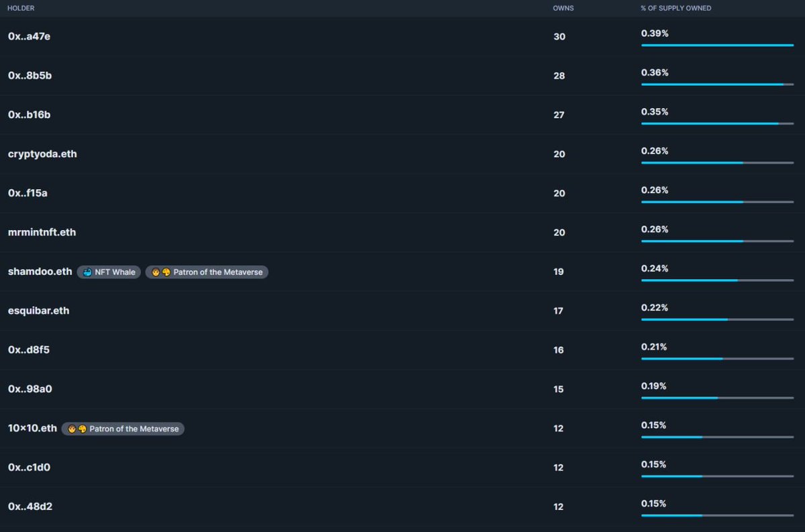This screenshot has width=805, height=532.
Task: Click 10×10.eth's Patron of the Metaverse badge
Action: [123, 429]
